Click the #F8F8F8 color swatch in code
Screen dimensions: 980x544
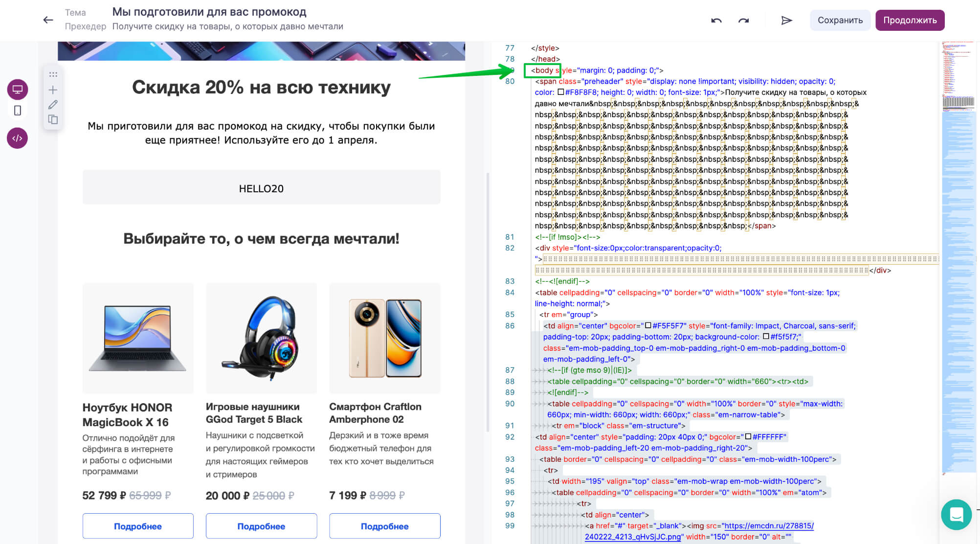560,92
